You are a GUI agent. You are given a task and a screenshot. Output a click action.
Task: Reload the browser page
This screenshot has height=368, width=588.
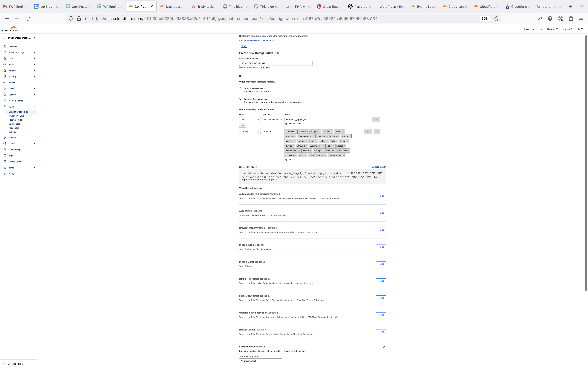[x=28, y=19]
